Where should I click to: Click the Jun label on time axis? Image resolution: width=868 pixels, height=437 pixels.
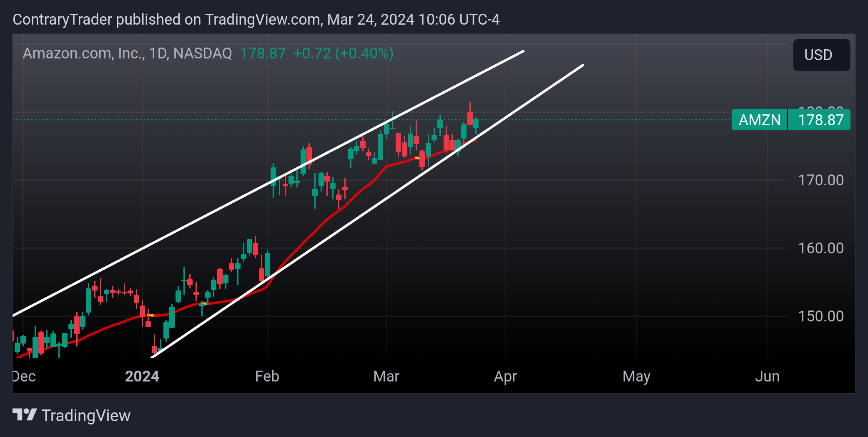(x=767, y=376)
